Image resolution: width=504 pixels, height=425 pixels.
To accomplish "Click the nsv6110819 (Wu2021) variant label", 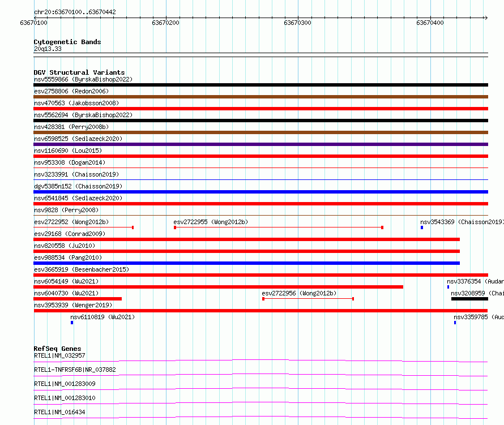I will pyautogui.click(x=102, y=317).
